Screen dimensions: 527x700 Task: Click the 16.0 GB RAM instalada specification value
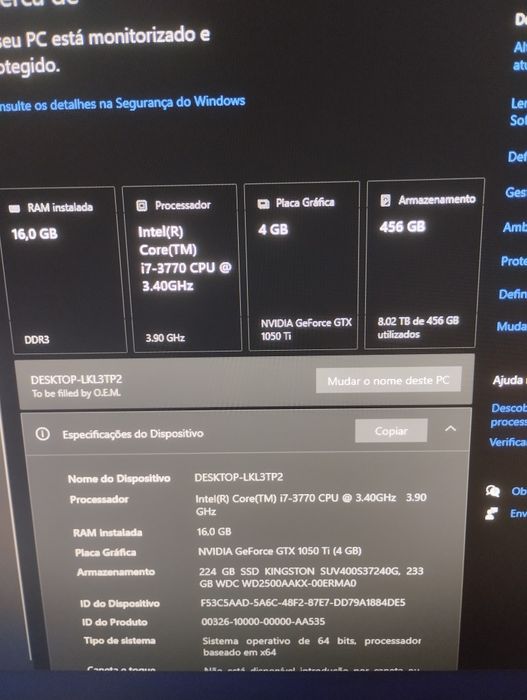pyautogui.click(x=214, y=532)
